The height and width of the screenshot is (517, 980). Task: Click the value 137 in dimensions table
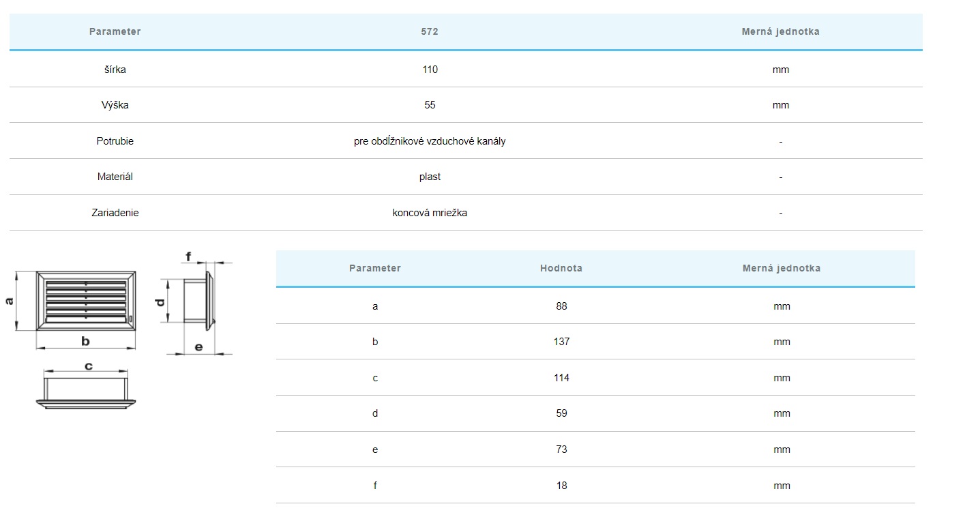click(x=561, y=342)
